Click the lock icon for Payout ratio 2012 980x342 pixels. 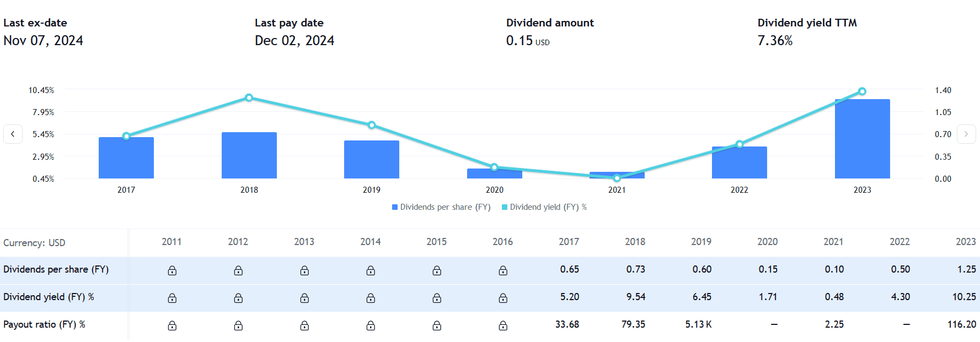[238, 325]
